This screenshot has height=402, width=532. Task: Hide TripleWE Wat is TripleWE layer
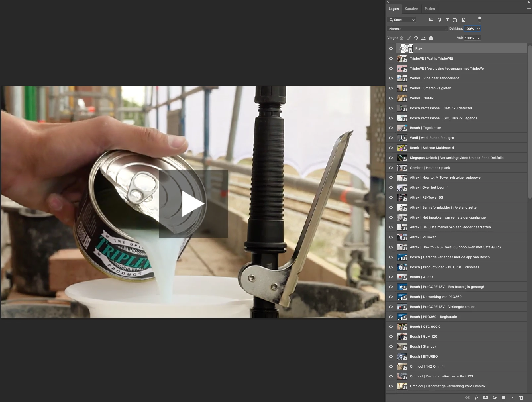click(x=391, y=58)
